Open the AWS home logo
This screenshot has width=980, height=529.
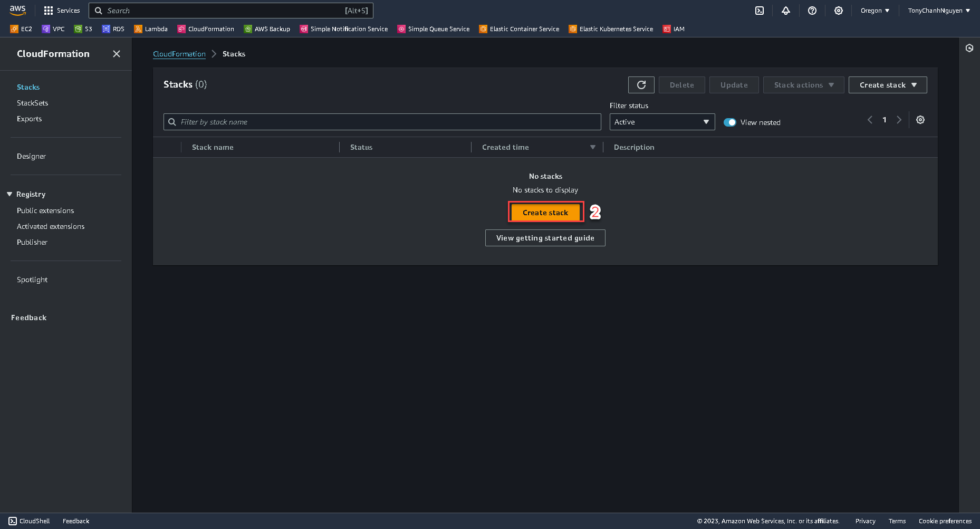(17, 11)
